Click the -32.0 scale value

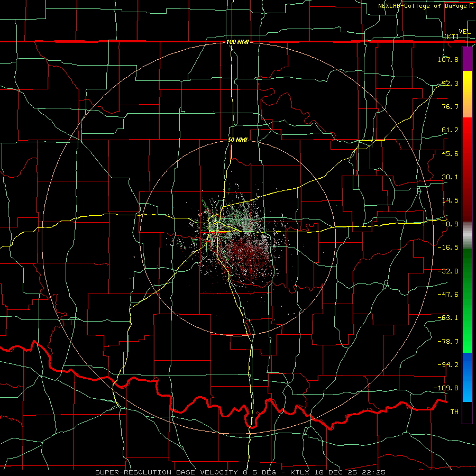pyautogui.click(x=448, y=271)
